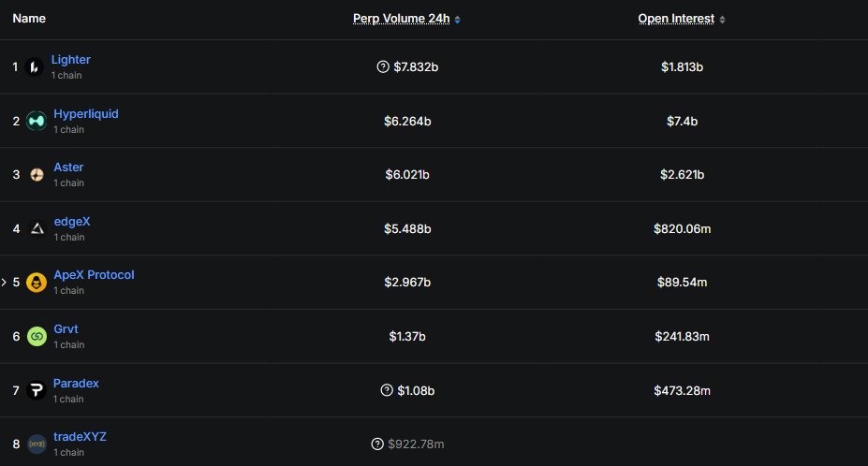The width and height of the screenshot is (868, 466).
Task: Click the Paradex protocol logo icon
Action: tap(37, 389)
